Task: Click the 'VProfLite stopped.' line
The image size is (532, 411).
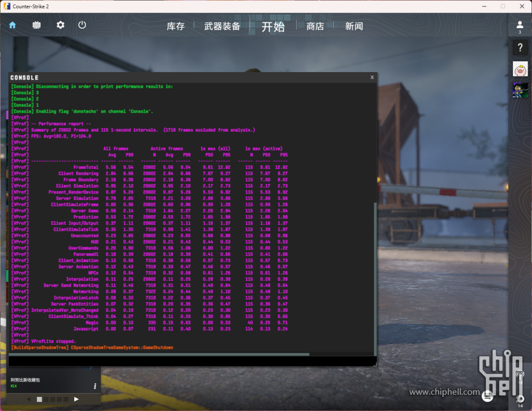Action: tap(43, 341)
